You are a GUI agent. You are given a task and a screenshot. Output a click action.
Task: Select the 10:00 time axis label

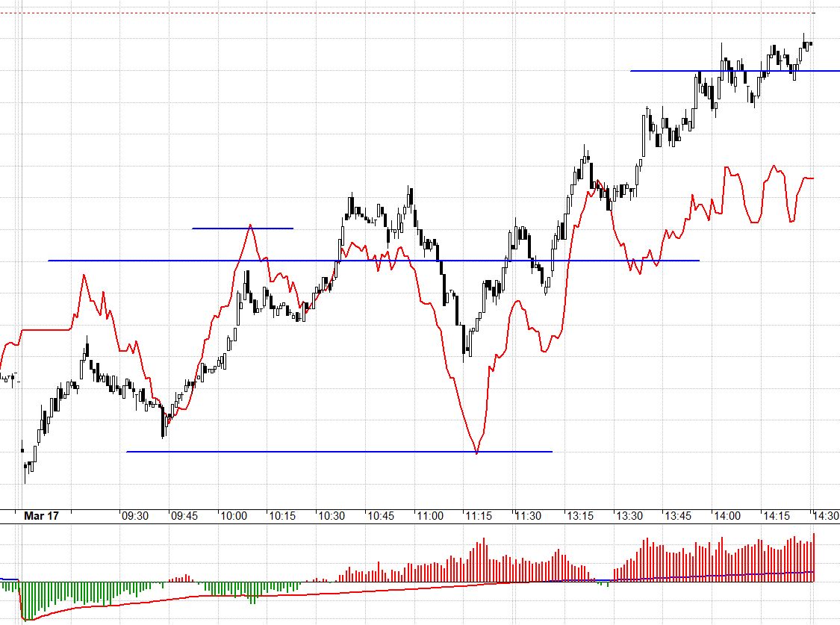tap(234, 515)
